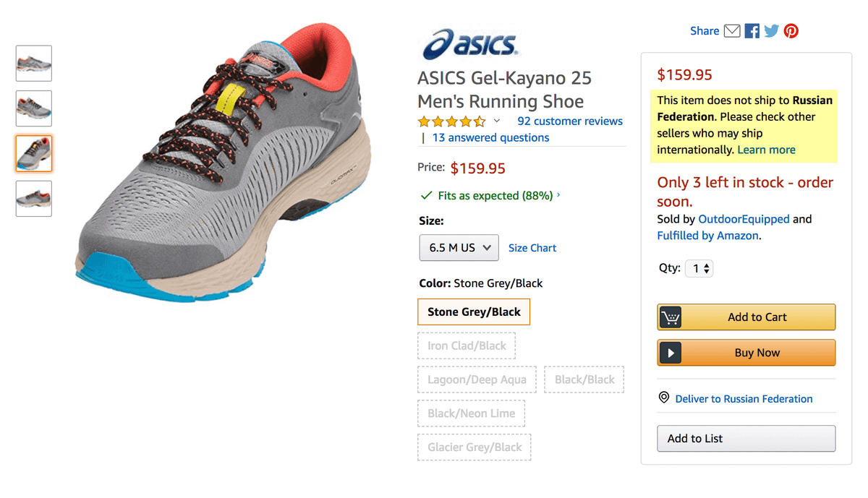Select the Lagoon/Deep Aqua color swatch
868x498 pixels.
tap(477, 379)
